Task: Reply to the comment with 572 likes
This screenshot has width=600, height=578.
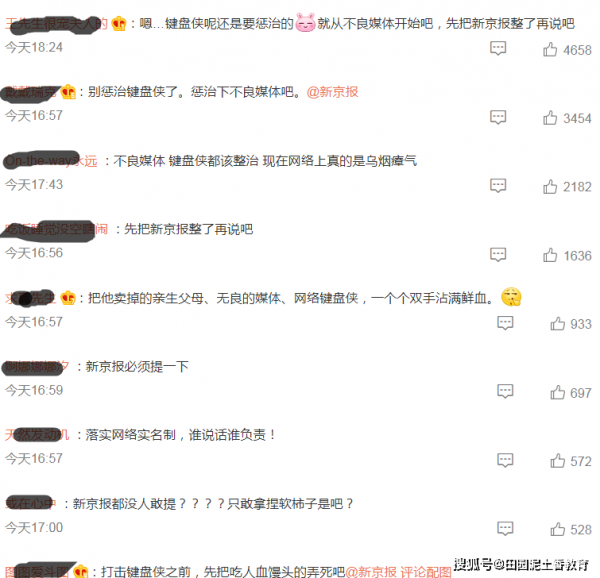Action: 505,460
